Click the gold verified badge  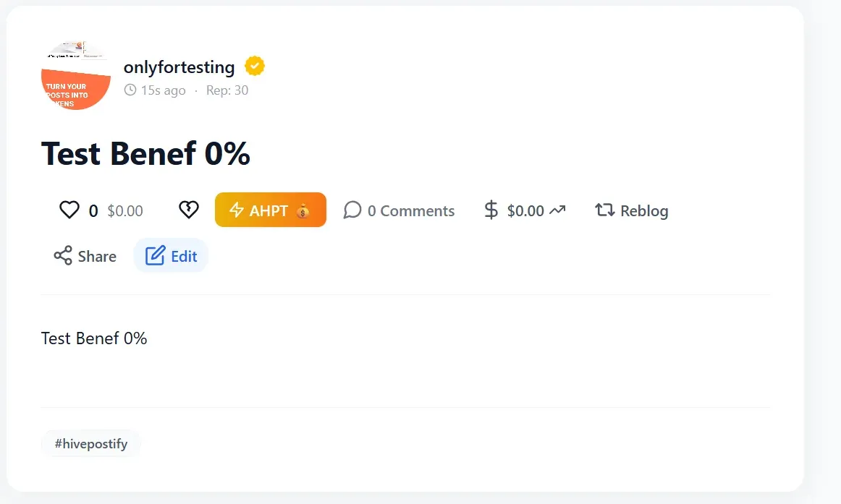[255, 67]
